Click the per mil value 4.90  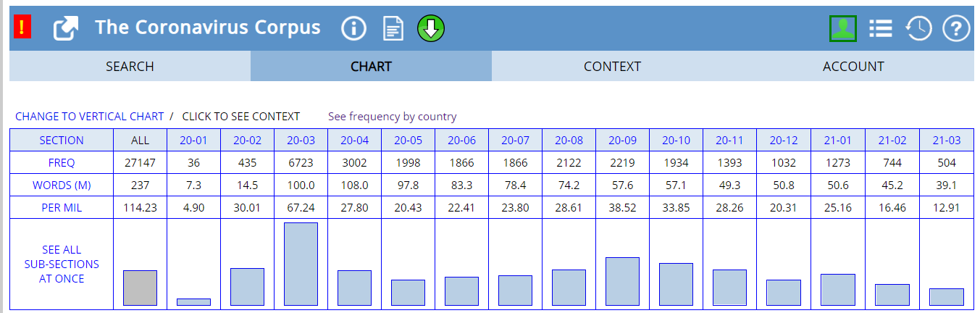coord(193,208)
